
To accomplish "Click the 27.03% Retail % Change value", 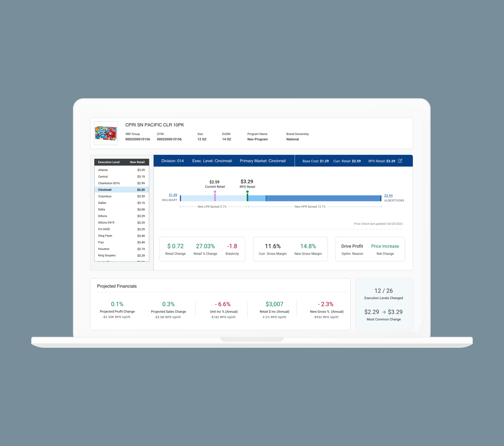I will coord(205,246).
